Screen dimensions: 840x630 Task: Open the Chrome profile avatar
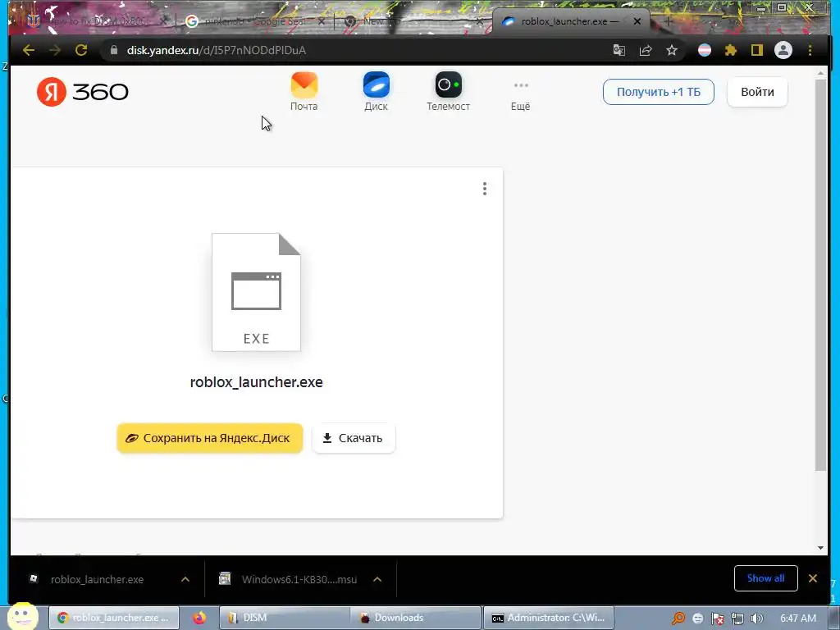click(783, 50)
